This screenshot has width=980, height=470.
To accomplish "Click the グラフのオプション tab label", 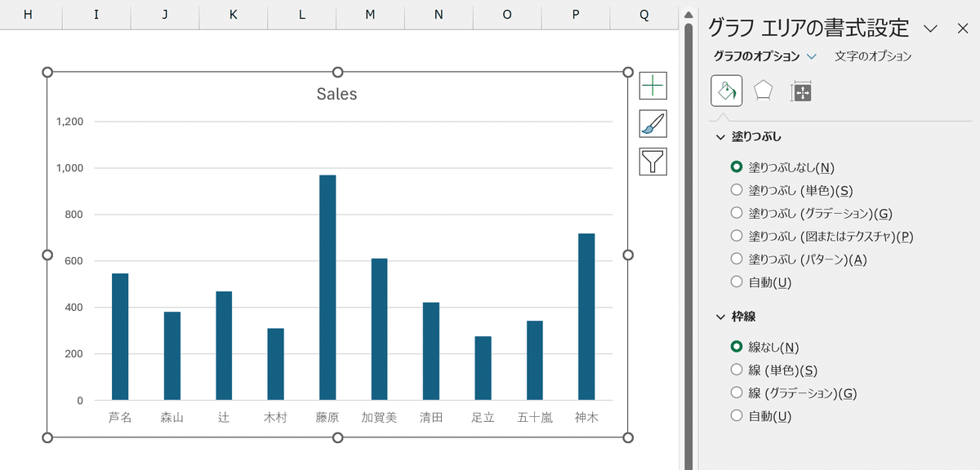I will [756, 56].
